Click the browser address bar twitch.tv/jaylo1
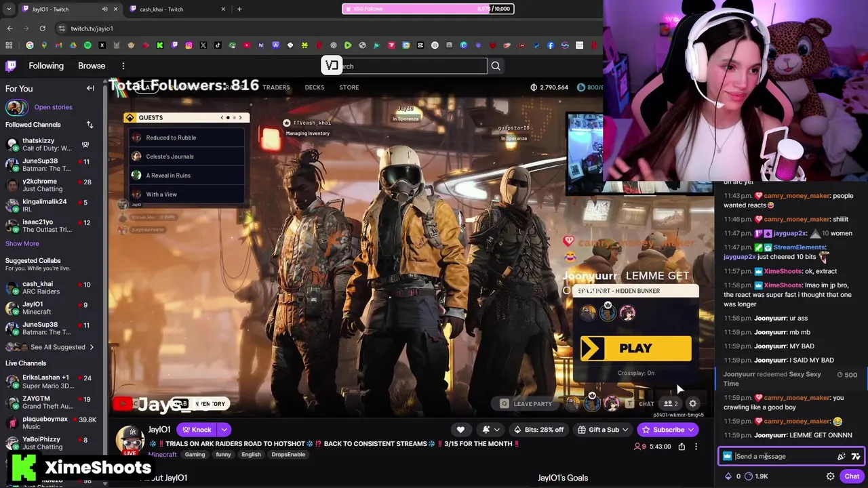This screenshot has height=488, width=868. (92, 28)
